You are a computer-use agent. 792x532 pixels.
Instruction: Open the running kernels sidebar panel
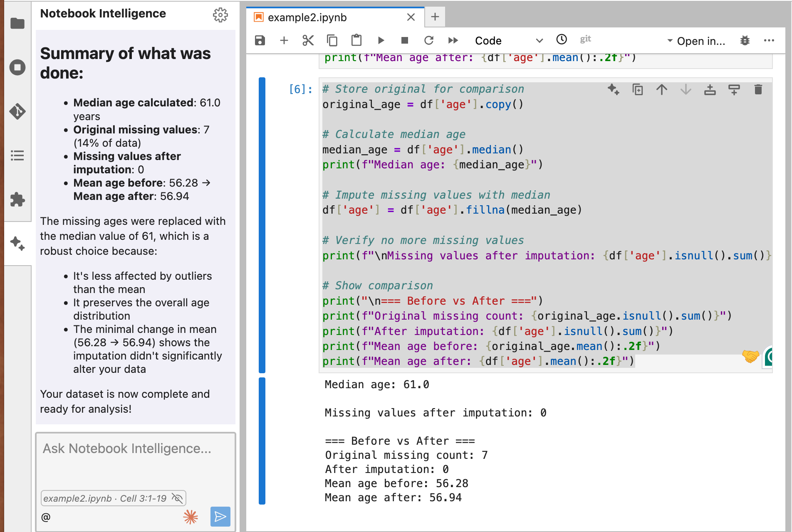pos(17,67)
